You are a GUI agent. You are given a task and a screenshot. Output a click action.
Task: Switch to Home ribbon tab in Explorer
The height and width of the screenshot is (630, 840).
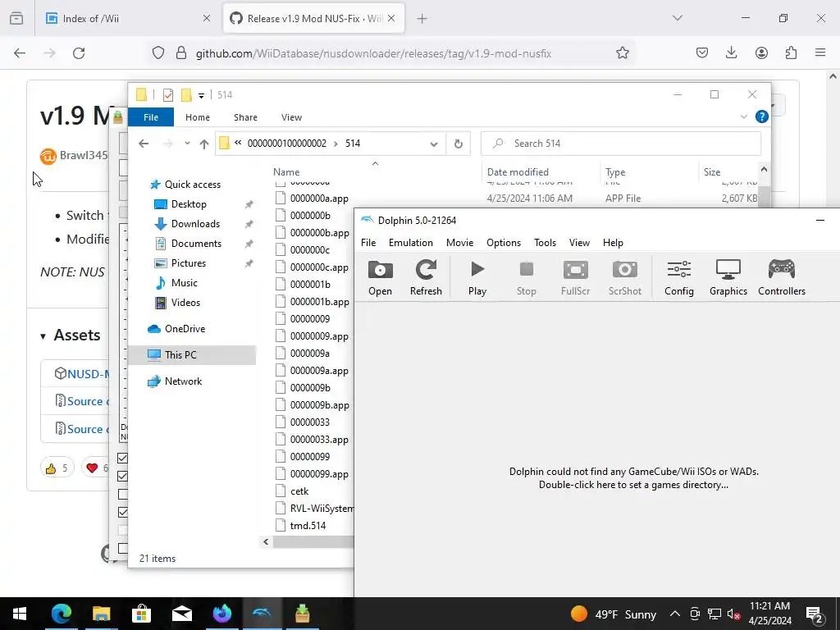point(198,117)
